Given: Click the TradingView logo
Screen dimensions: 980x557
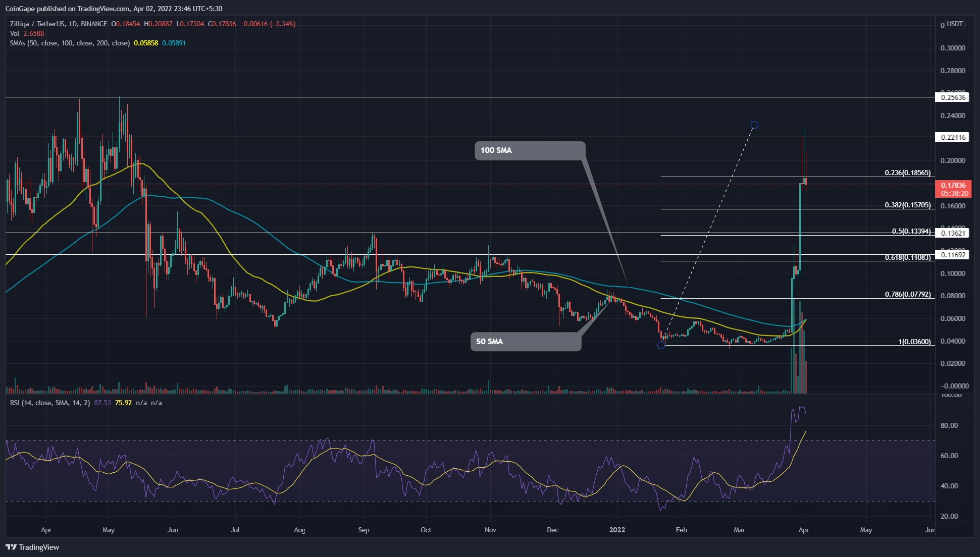Looking at the screenshot, I should point(32,547).
